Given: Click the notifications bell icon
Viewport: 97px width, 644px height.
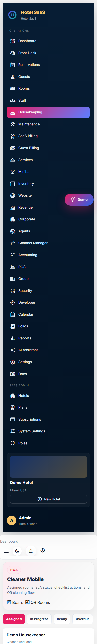Looking at the screenshot, I should tap(31, 551).
